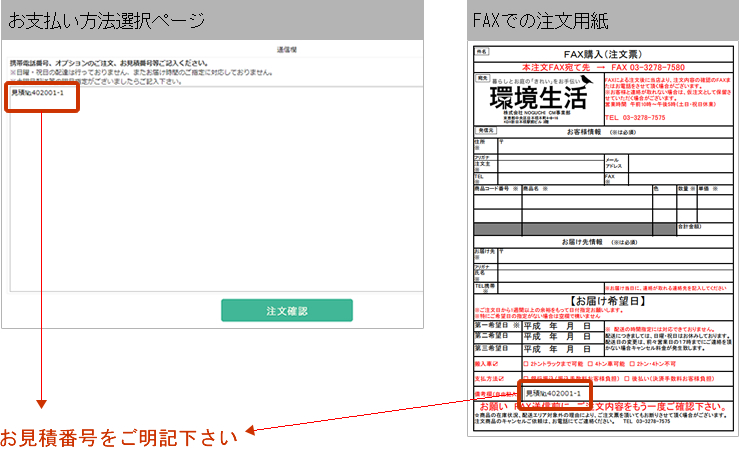Click the 環境生活 company logo
The height and width of the screenshot is (450, 740).
click(x=540, y=97)
